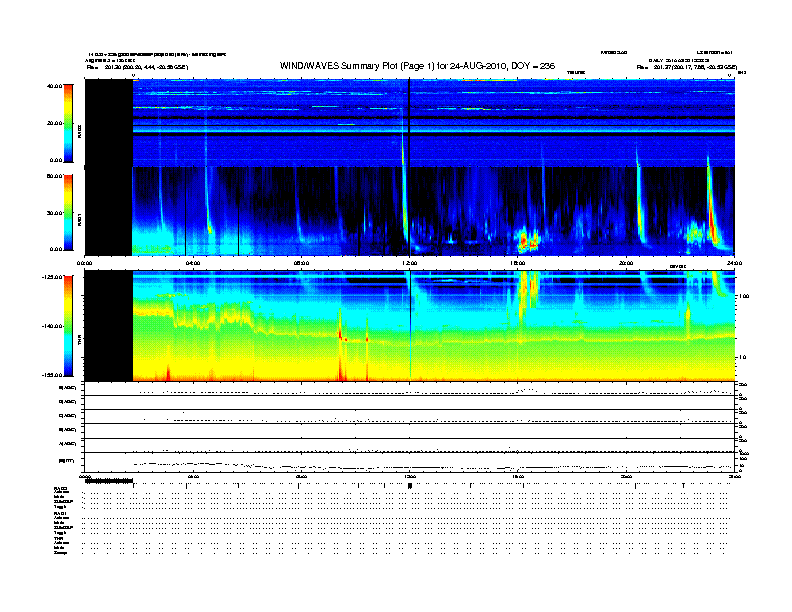Click the bright red burst near 23:00 in RAD1
This screenshot has height=612, width=792.
coord(712,217)
